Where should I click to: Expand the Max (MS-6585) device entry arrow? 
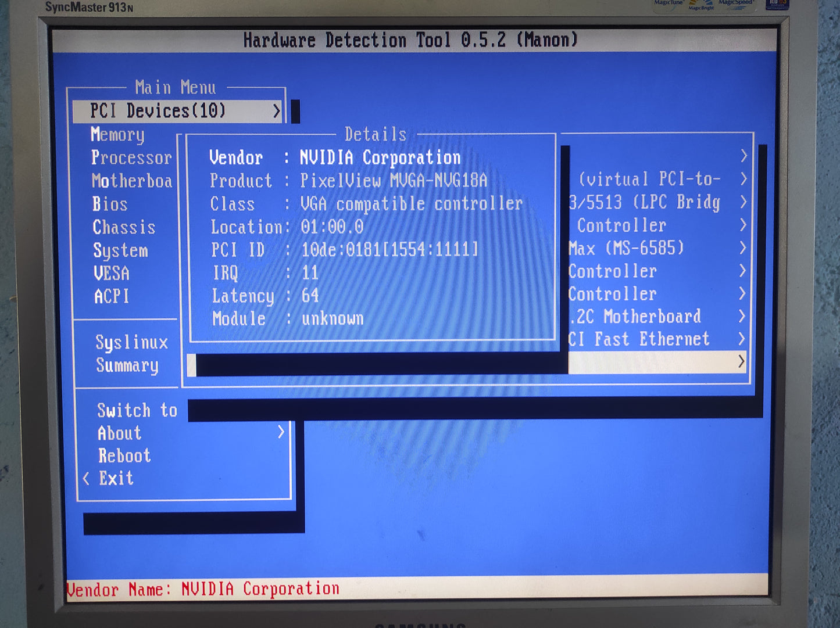click(742, 248)
